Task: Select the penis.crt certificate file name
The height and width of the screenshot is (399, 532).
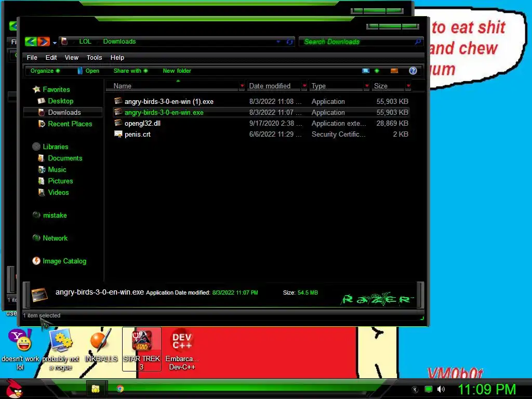Action: click(137, 134)
